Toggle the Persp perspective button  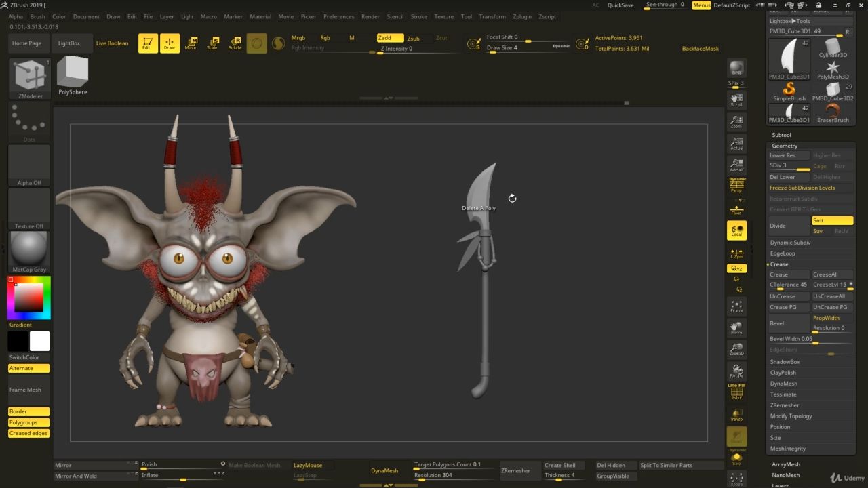click(736, 186)
